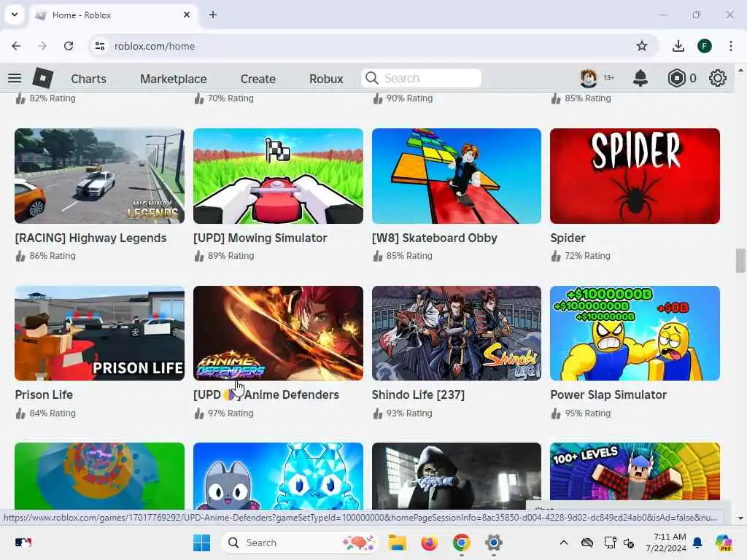Viewport: 747px width, 560px height.
Task: Open the Roblox settings gear
Action: pos(718,78)
